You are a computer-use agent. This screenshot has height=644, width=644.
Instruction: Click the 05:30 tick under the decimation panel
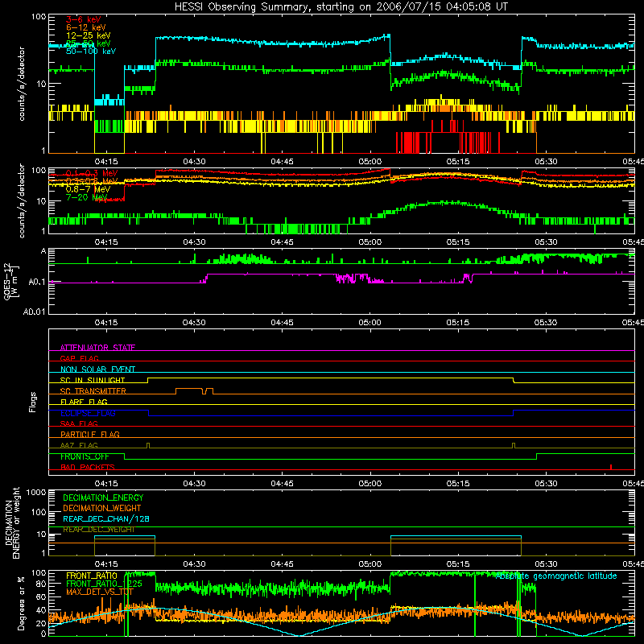(x=546, y=564)
